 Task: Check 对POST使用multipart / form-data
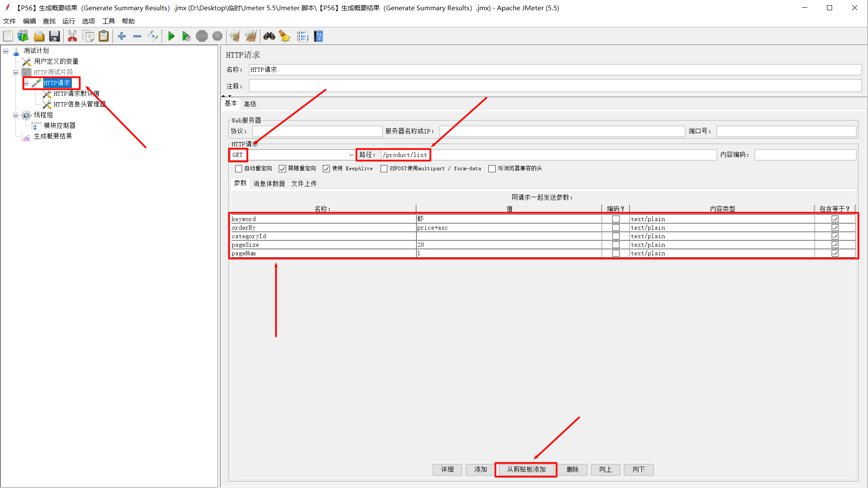(x=384, y=168)
